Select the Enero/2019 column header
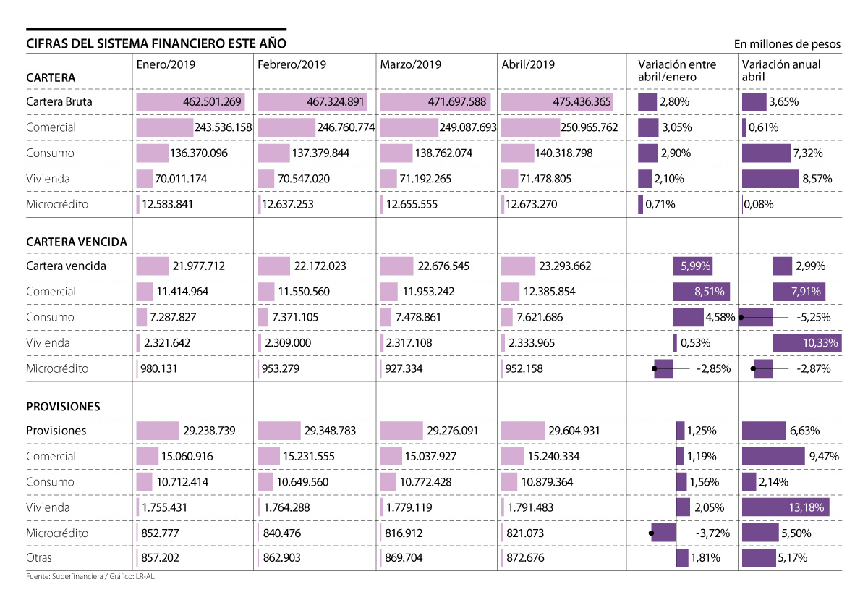 tap(166, 64)
